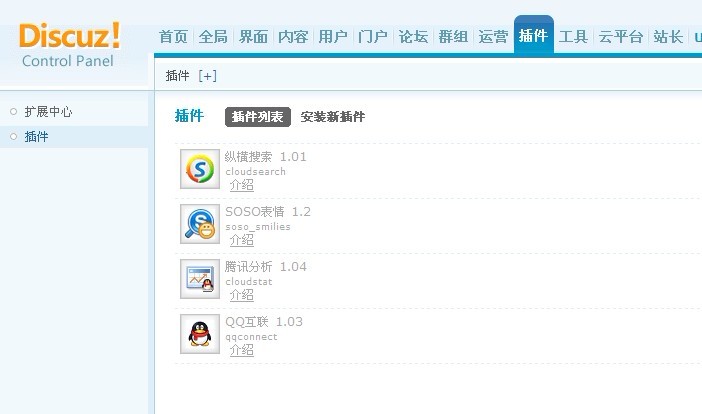This screenshot has height=414, width=702.
Task: Open 扩展中心 in the sidebar
Action: [48, 111]
